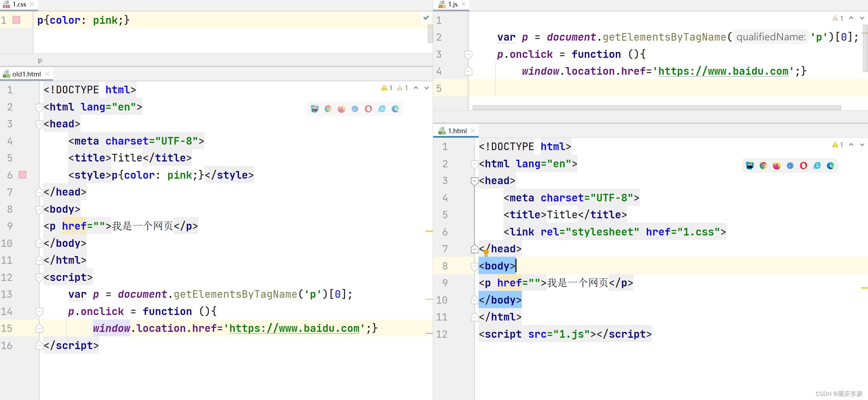Collapse the body tag in 1.html

click(x=474, y=266)
